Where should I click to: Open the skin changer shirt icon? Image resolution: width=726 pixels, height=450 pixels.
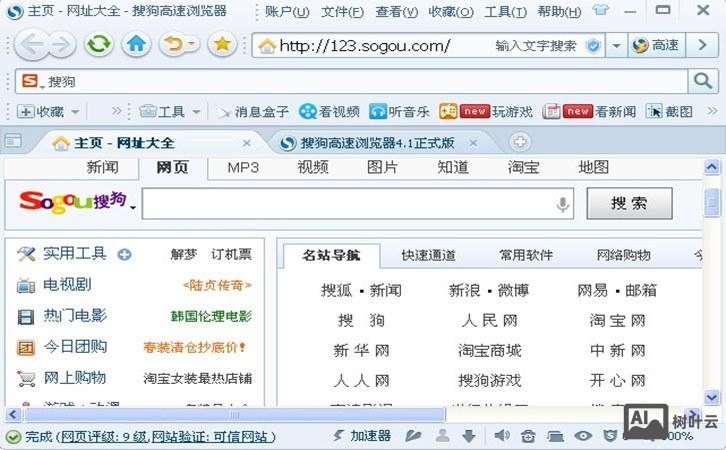coord(601,9)
